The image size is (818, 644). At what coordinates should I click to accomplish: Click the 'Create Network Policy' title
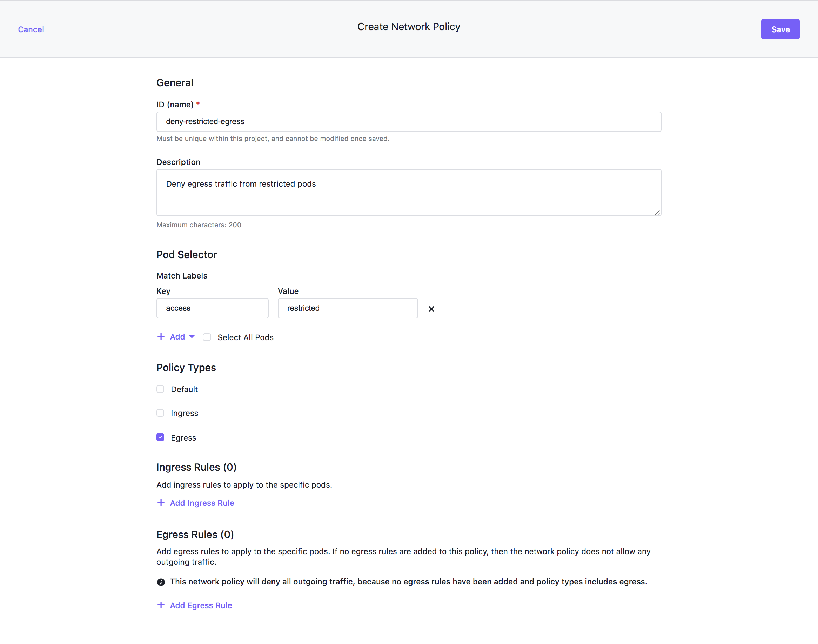[x=409, y=27]
